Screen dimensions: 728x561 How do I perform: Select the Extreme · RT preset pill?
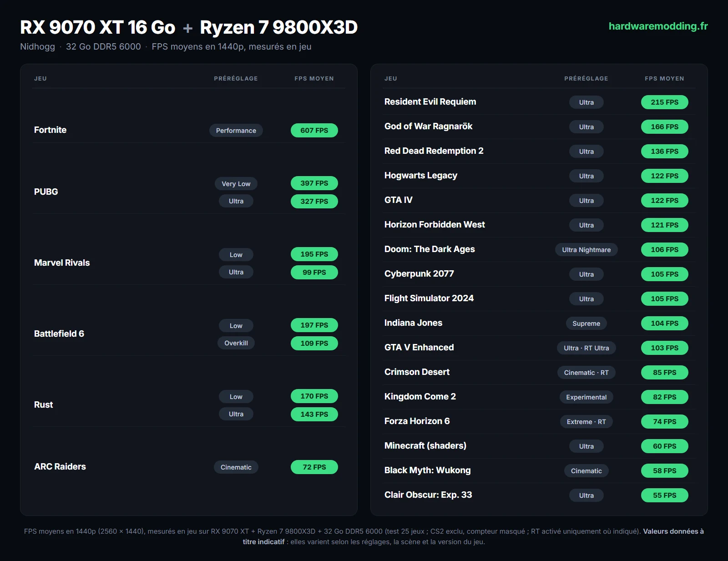[586, 422]
